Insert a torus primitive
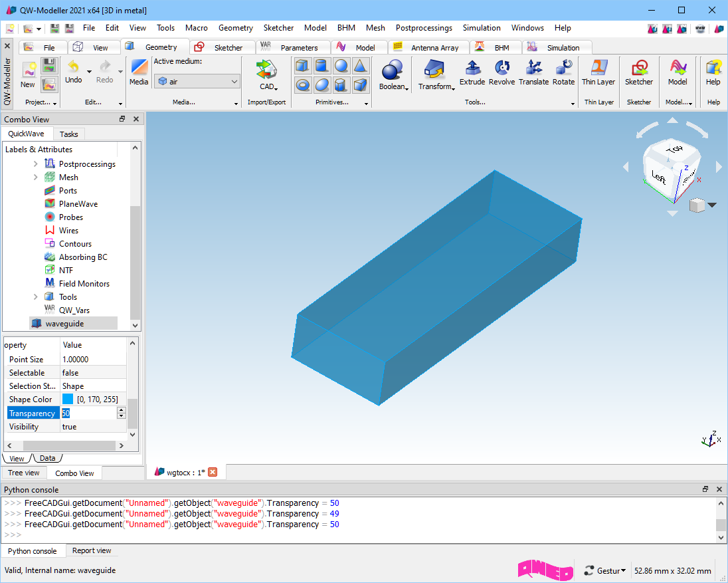 pyautogui.click(x=303, y=85)
